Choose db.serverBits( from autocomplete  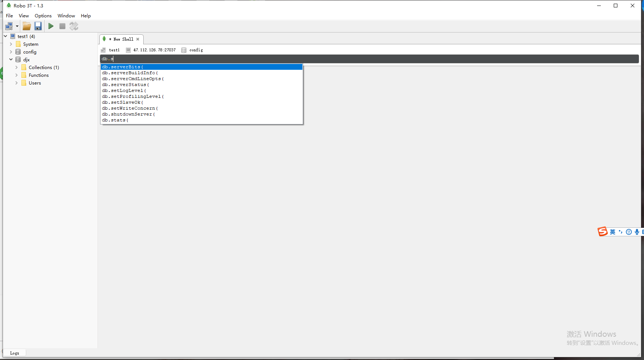click(202, 67)
